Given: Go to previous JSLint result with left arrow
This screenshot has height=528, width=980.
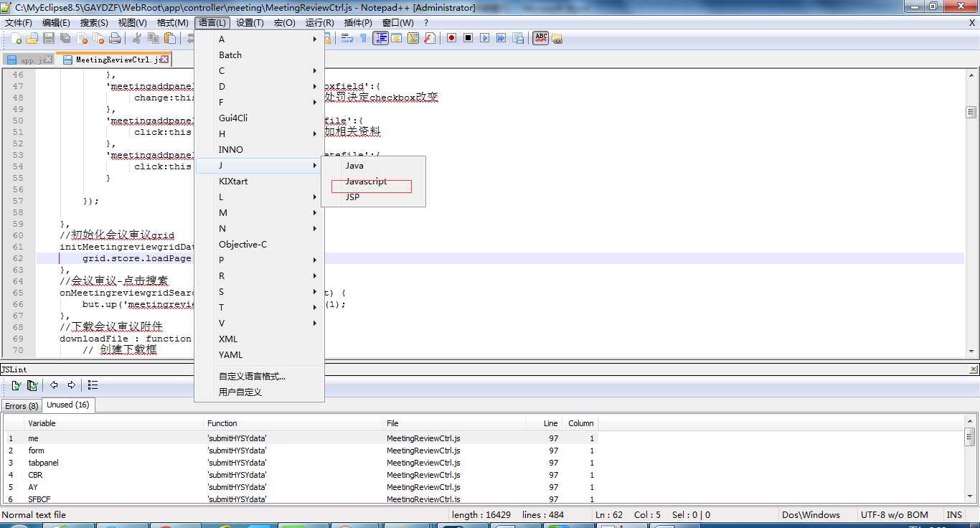Looking at the screenshot, I should (54, 385).
